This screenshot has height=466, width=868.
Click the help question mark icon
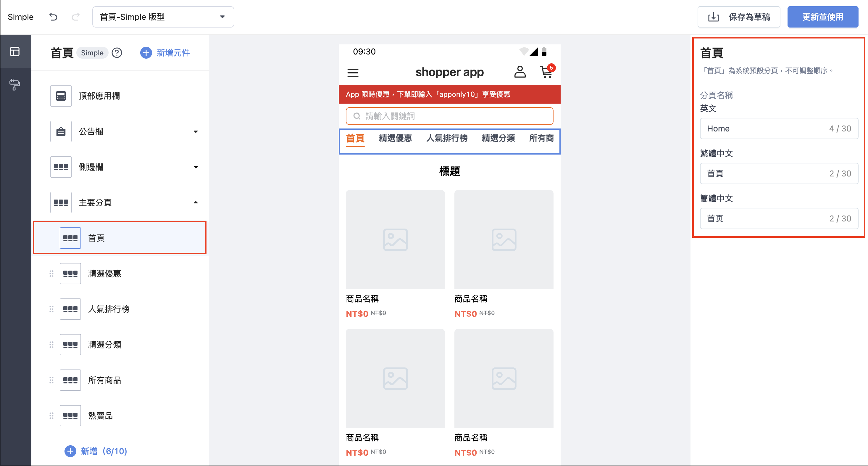coord(117,53)
